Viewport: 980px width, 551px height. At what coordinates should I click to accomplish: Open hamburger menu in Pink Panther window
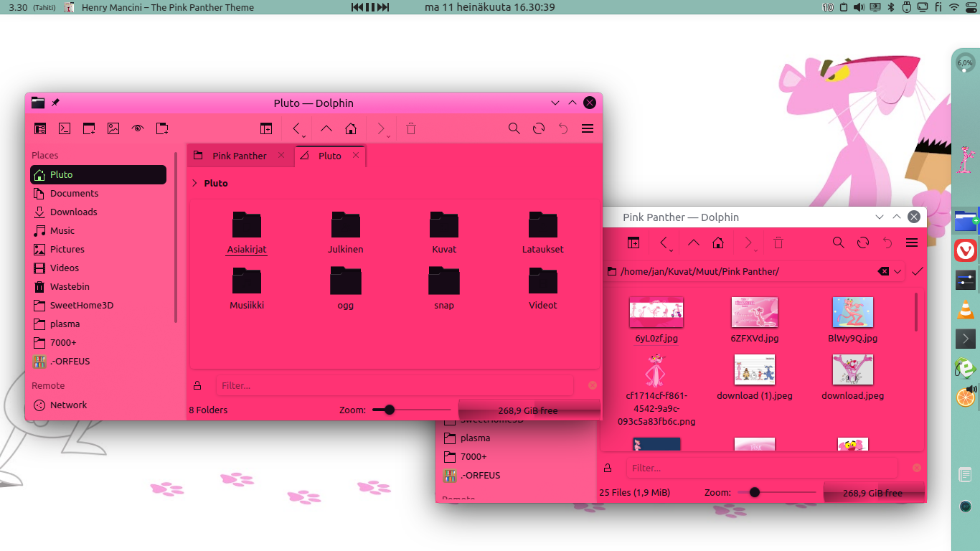(x=912, y=242)
